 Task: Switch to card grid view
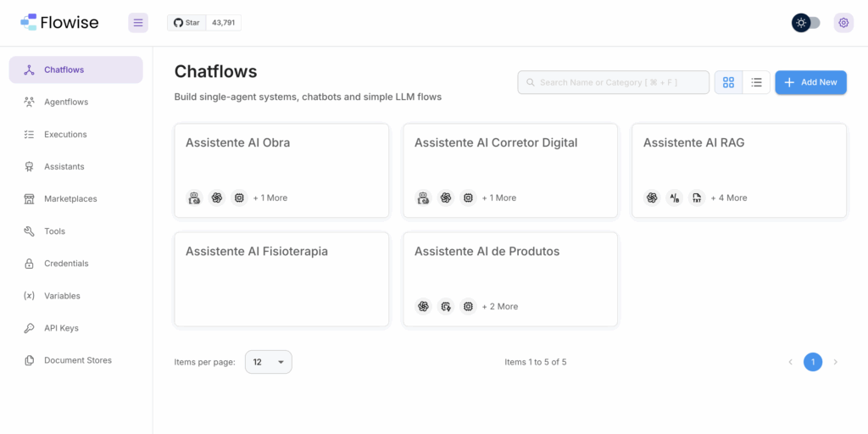[728, 82]
